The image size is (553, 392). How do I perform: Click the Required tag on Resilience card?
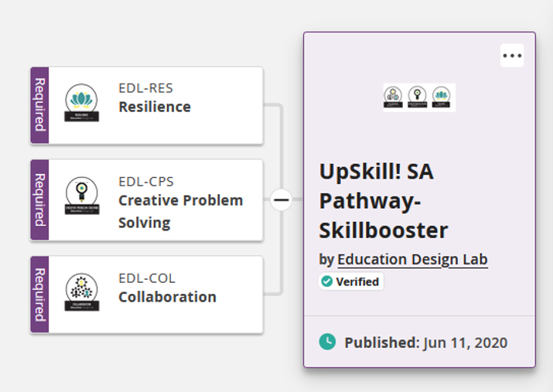pyautogui.click(x=39, y=105)
